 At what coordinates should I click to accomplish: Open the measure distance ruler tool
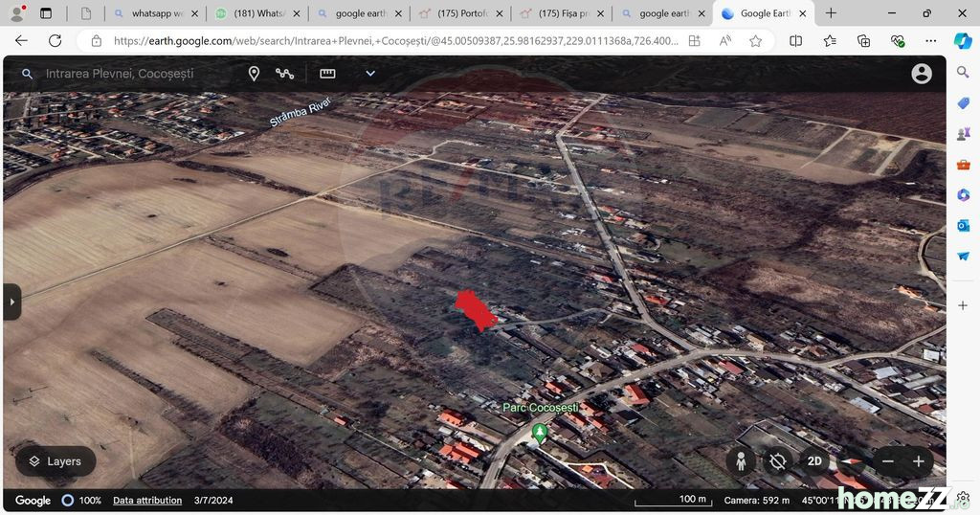pos(327,74)
